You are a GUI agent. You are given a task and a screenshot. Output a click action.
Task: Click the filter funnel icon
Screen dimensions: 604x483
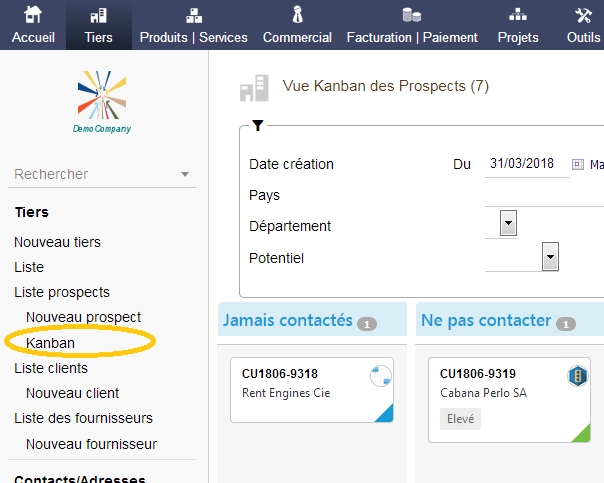tap(258, 126)
